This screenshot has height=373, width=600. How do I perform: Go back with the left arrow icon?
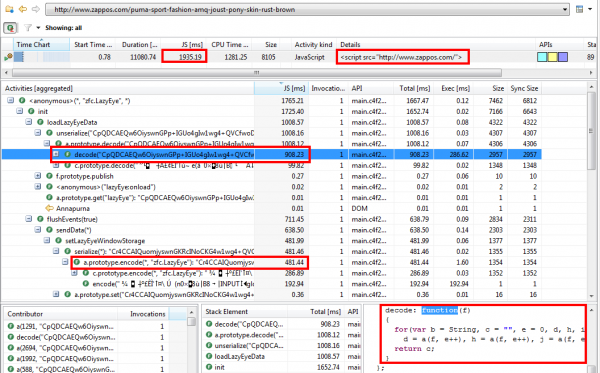click(x=23, y=8)
